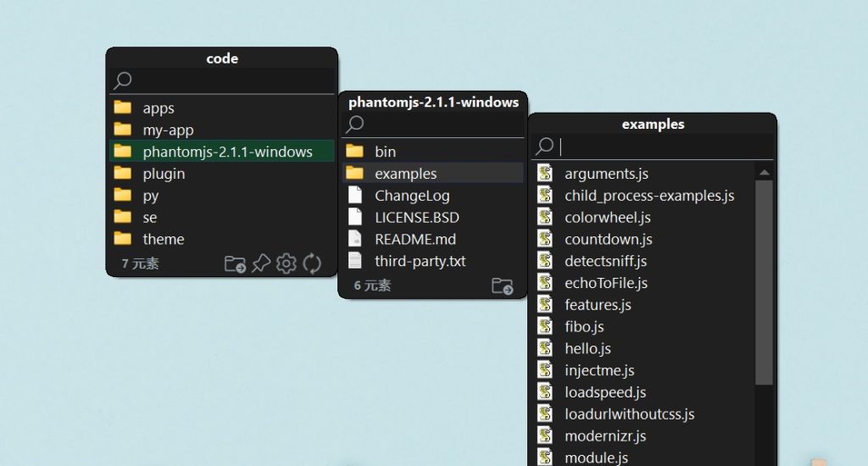Click the third-party.txt file icon
The width and height of the screenshot is (868, 466).
coord(355,261)
